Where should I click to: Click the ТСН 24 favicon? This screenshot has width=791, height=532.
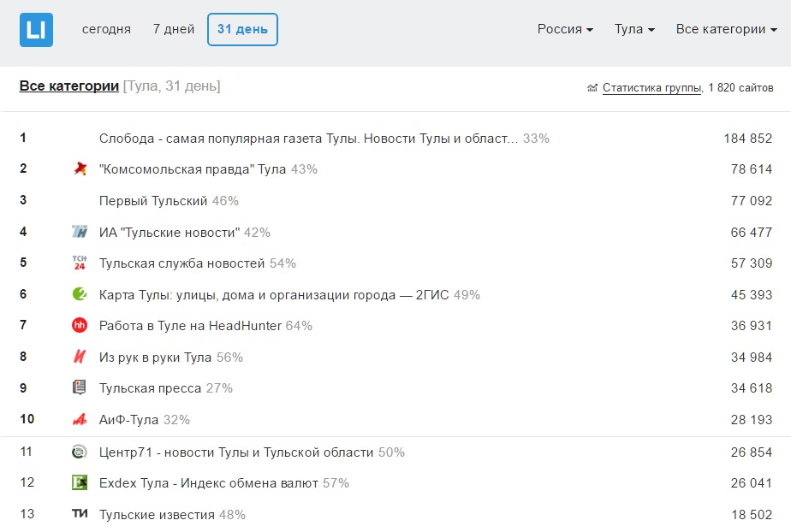[80, 263]
